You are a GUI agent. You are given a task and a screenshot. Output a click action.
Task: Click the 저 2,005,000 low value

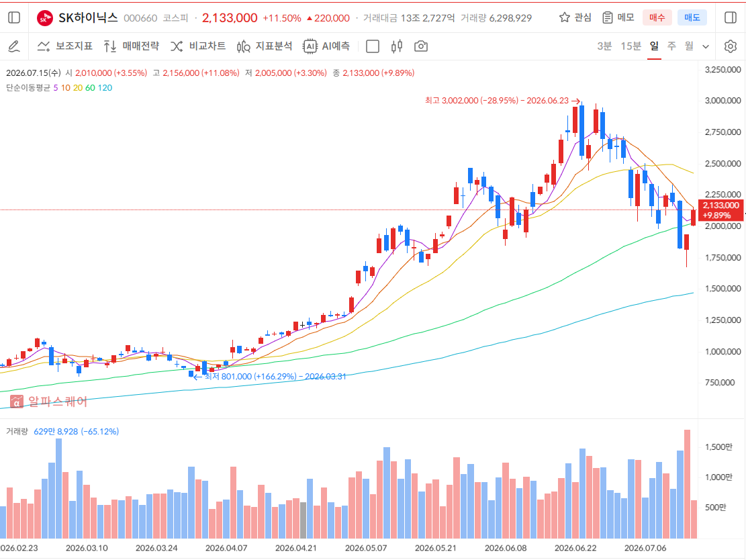click(286, 73)
